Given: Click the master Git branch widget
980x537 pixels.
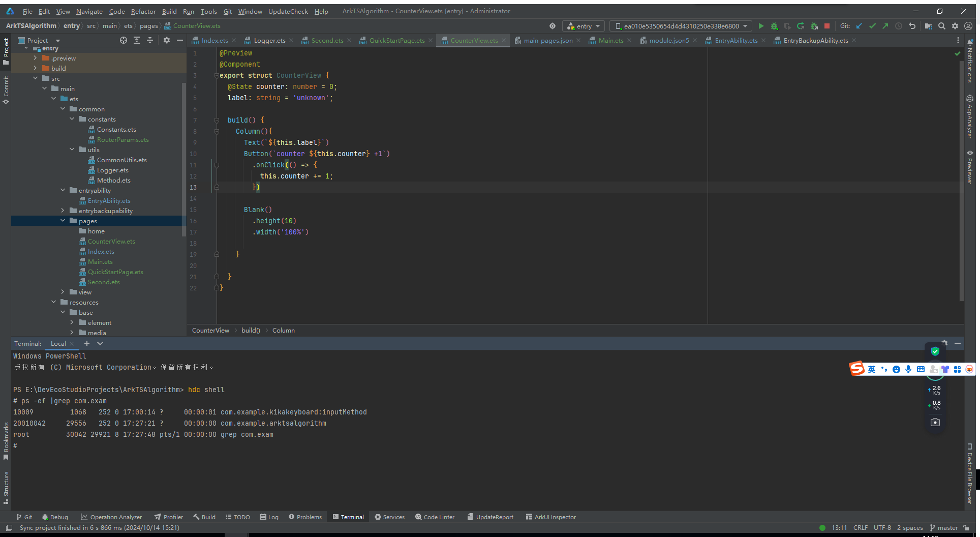Looking at the screenshot, I should pos(944,528).
